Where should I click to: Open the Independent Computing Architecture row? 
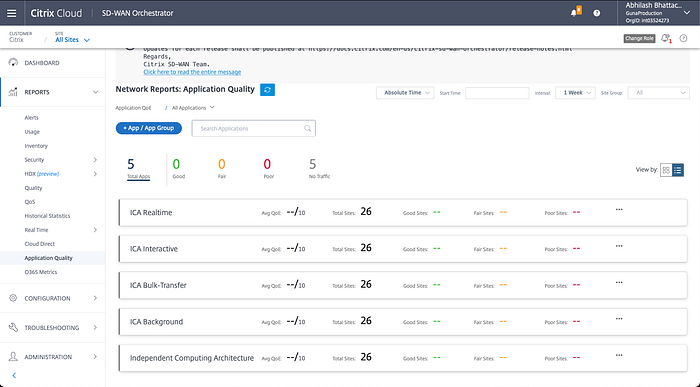click(x=403, y=358)
